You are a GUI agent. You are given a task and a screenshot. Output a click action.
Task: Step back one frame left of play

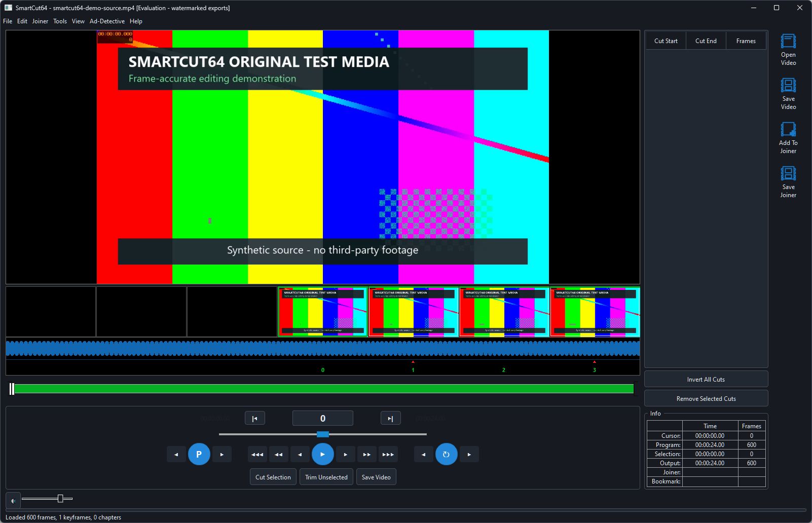[x=300, y=455]
